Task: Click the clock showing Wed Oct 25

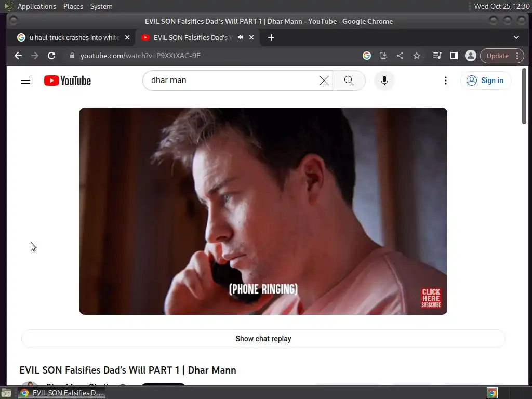Action: [501, 6]
